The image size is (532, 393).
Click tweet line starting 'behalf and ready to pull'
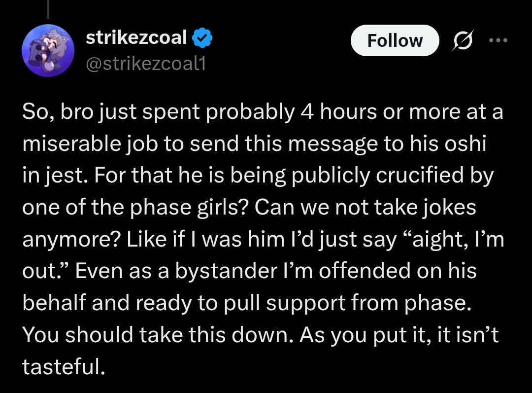click(247, 303)
